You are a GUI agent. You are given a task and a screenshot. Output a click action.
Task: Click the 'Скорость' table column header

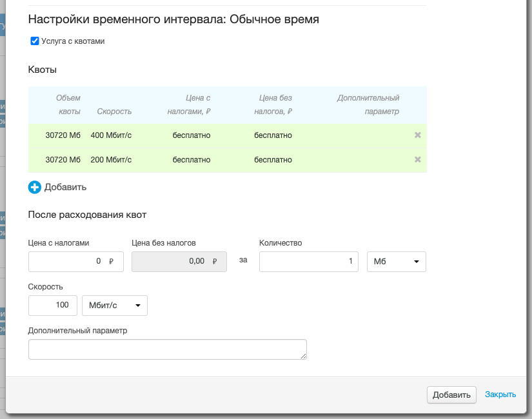coord(114,112)
